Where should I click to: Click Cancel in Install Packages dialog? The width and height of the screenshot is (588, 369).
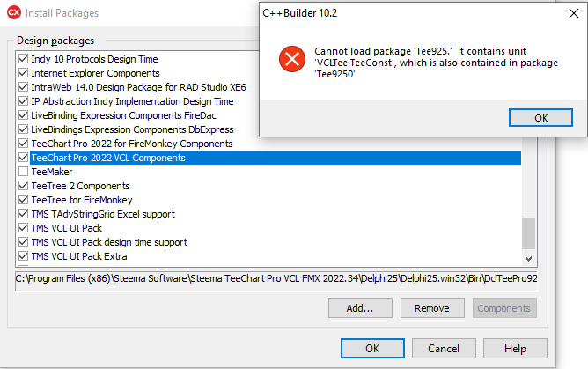[444, 349]
